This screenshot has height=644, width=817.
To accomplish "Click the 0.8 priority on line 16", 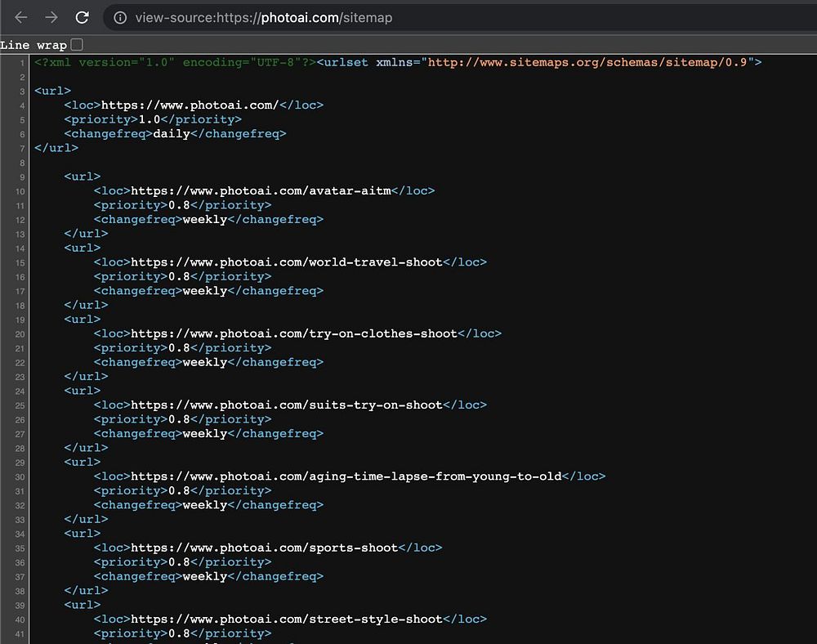I will (x=179, y=277).
